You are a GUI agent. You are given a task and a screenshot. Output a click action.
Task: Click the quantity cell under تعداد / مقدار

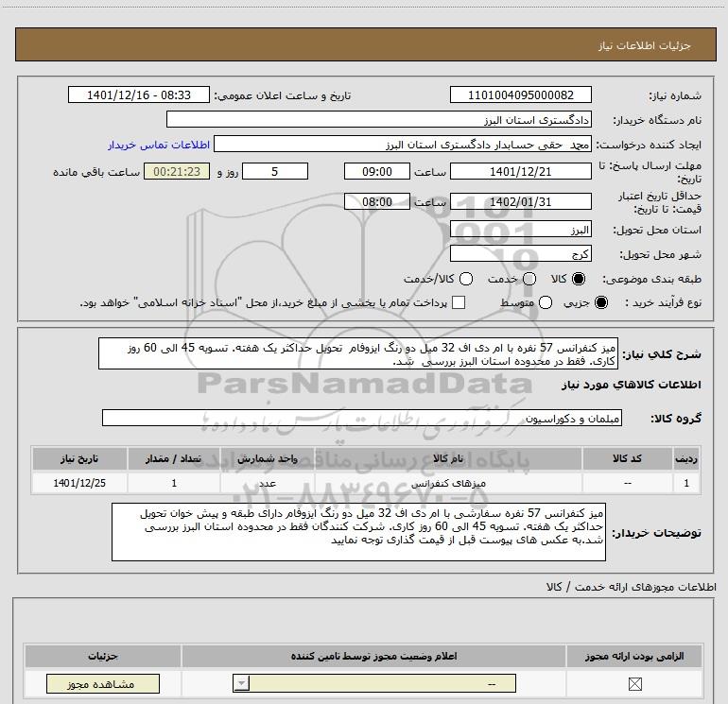pos(174,483)
